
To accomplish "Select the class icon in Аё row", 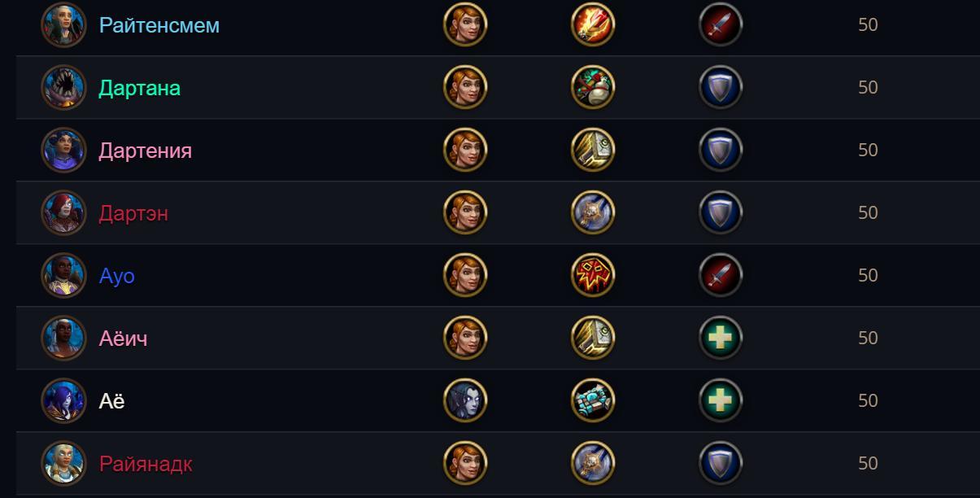I will [593, 400].
